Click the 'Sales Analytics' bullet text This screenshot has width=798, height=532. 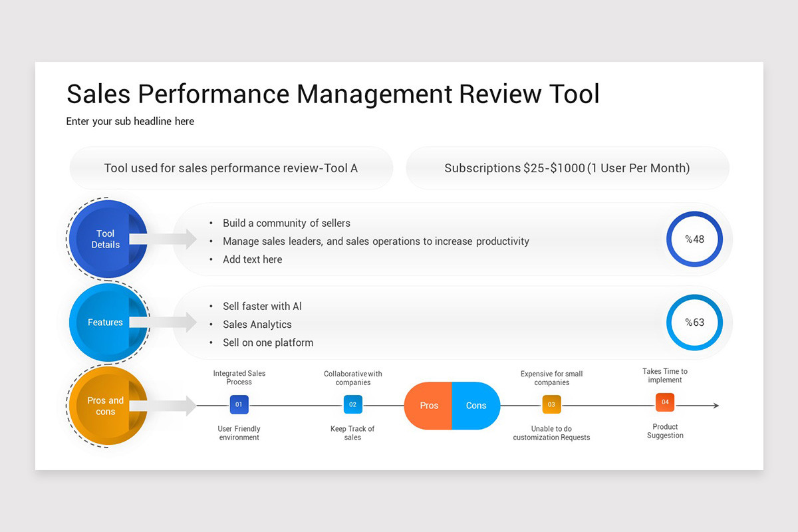pyautogui.click(x=257, y=325)
